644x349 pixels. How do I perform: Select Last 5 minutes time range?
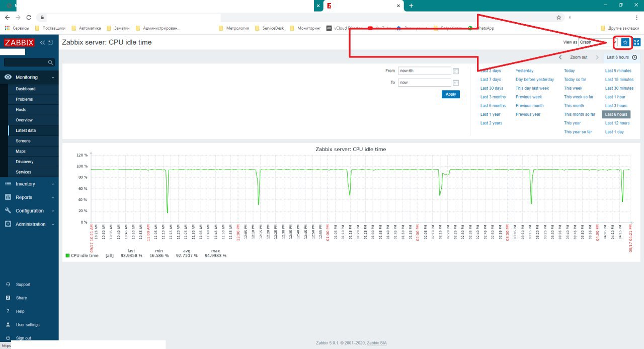click(x=618, y=71)
